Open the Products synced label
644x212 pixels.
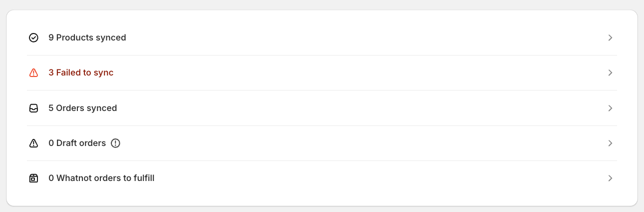click(x=91, y=37)
